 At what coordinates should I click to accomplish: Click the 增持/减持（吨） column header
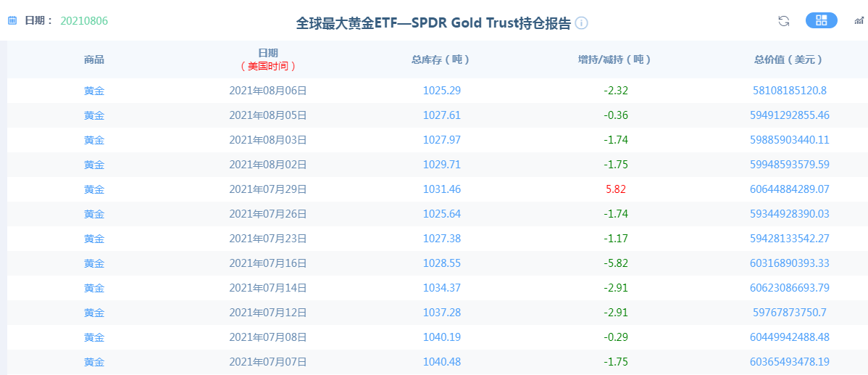coord(615,59)
